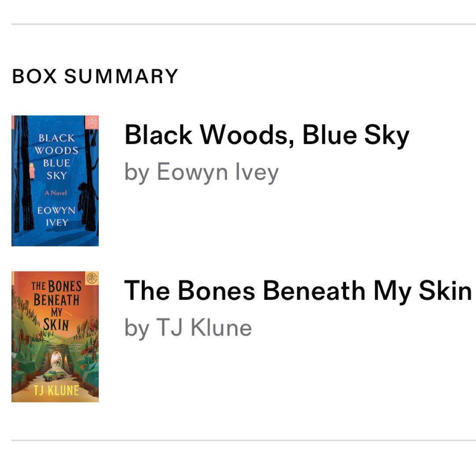Click the badge icon on Bones Beneath My Skin cover
This screenshot has width=476, height=476.
coord(91,278)
